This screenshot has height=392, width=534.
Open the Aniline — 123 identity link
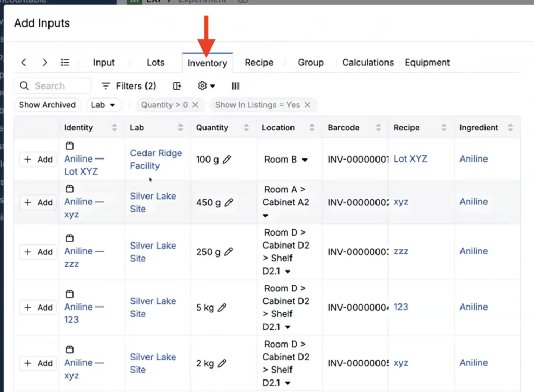click(84, 313)
